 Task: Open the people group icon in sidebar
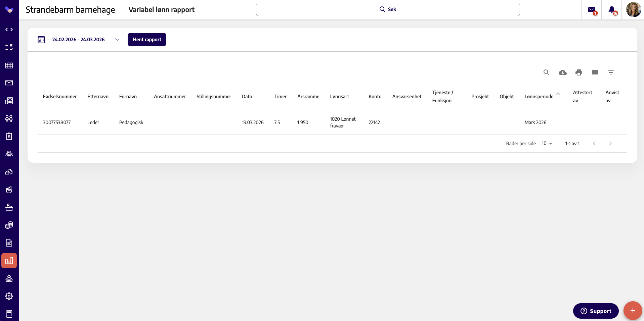pos(9,154)
